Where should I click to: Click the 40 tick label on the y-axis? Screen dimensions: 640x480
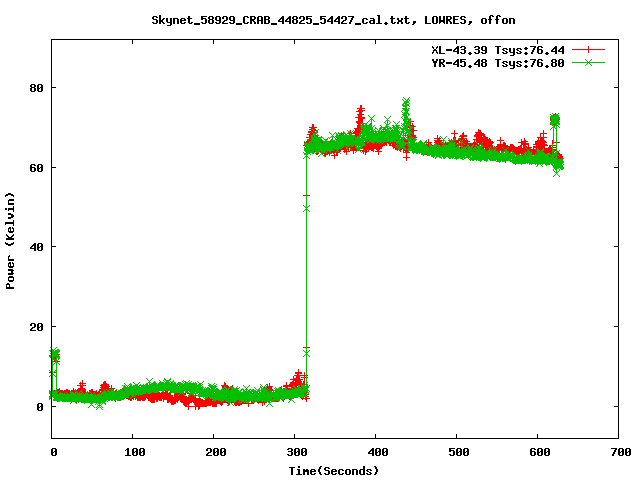coord(35,247)
